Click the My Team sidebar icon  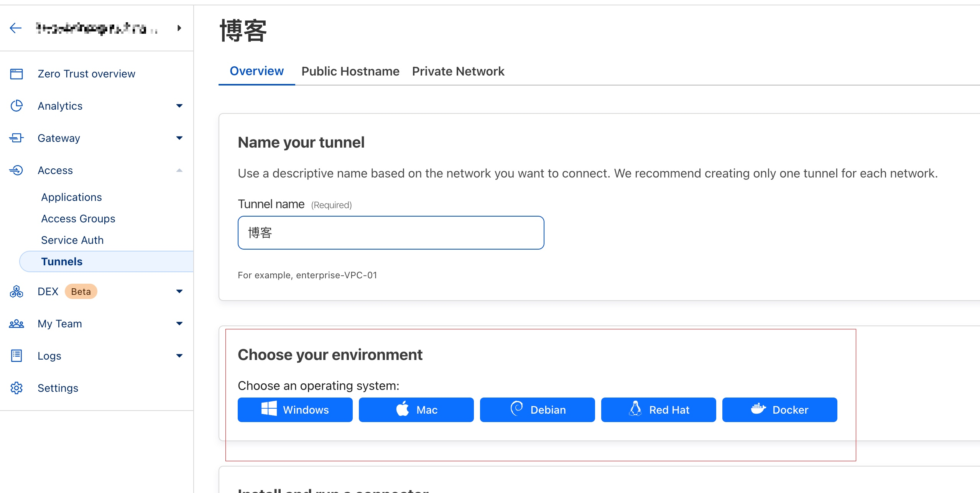click(x=17, y=324)
